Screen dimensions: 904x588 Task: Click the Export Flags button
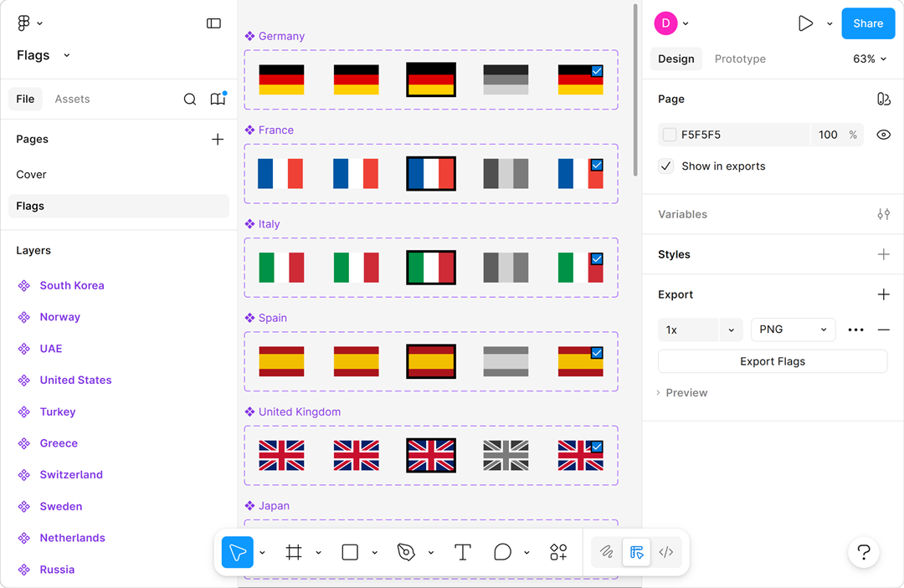click(772, 361)
